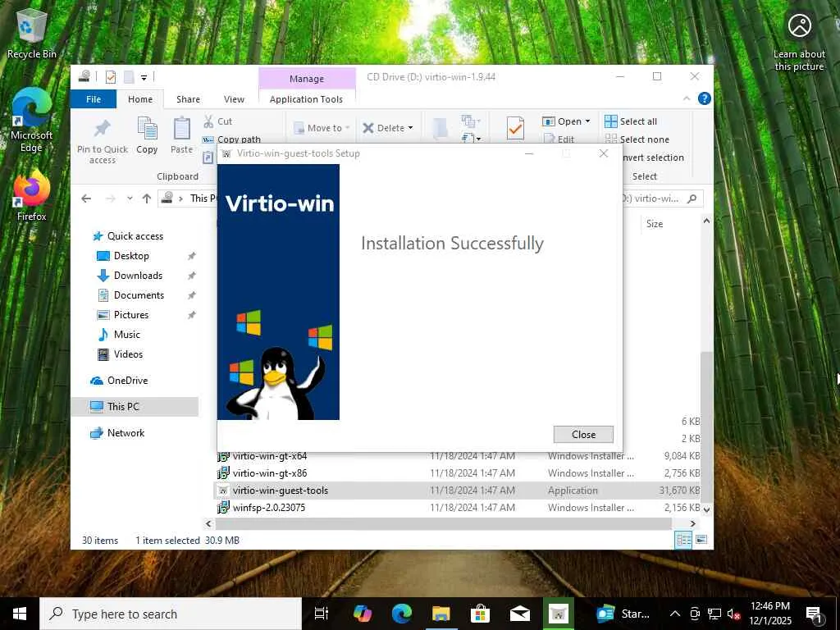Open the Recycle Bin desktop icon
Image resolution: width=840 pixels, height=630 pixels.
(31, 33)
